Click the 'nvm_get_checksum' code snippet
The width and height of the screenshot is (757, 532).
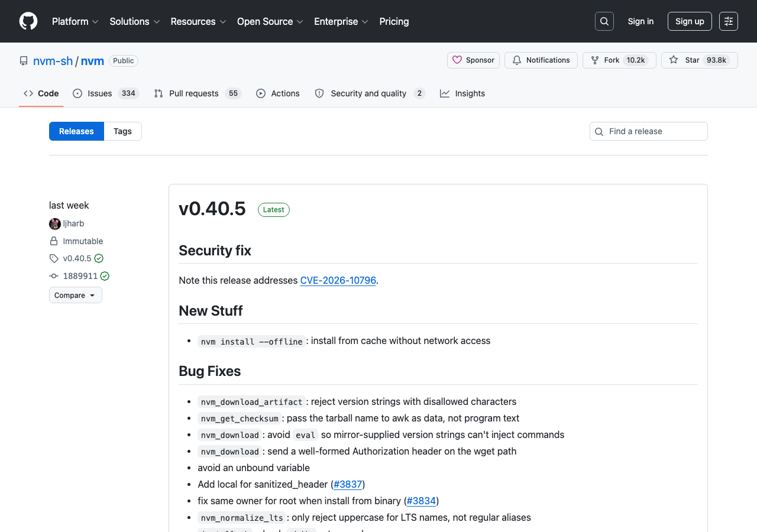(x=240, y=419)
